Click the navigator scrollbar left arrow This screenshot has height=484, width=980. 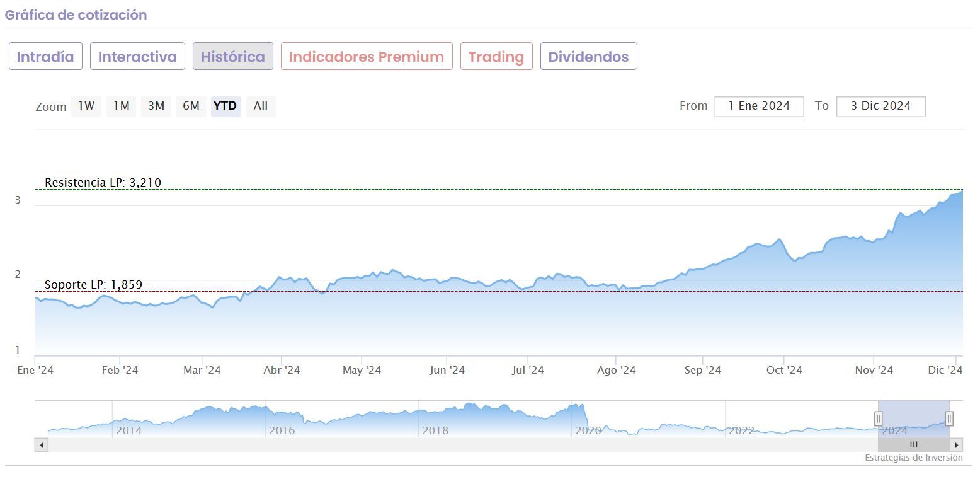tap(42, 445)
